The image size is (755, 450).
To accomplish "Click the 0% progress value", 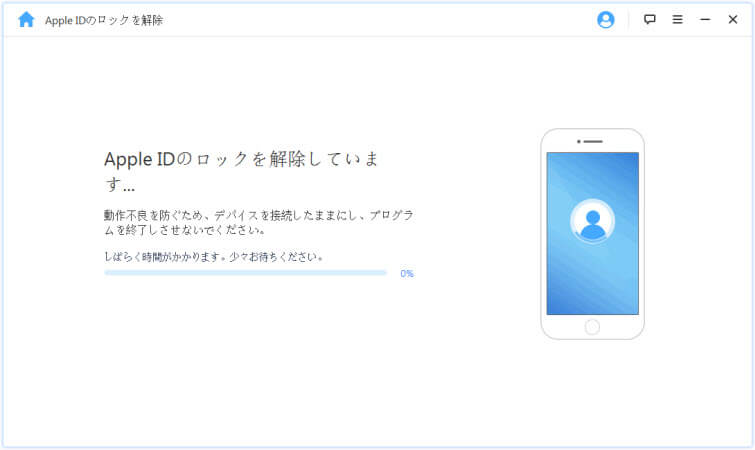I will [x=407, y=273].
